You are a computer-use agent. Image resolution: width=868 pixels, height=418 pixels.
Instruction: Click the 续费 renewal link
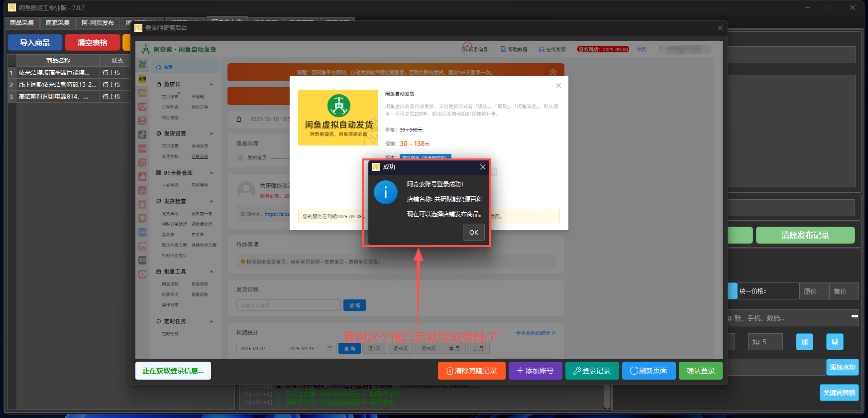pos(642,49)
